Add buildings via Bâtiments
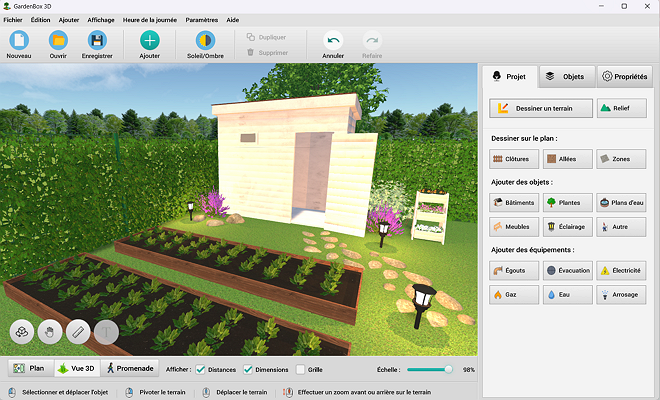The height and width of the screenshot is (400, 660). (514, 203)
